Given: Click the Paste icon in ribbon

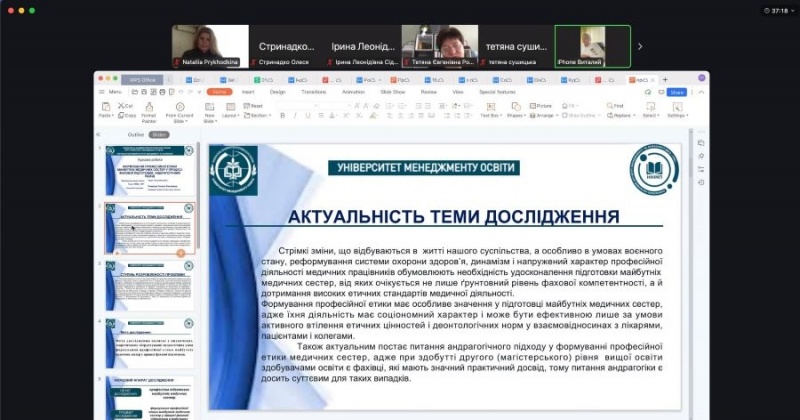Looking at the screenshot, I should (105, 110).
